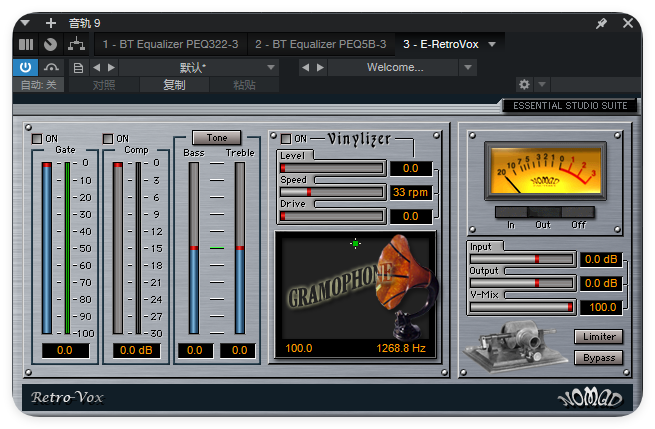The height and width of the screenshot is (429, 655).
Task: Adjust the V-Mix slider
Action: coord(521,307)
